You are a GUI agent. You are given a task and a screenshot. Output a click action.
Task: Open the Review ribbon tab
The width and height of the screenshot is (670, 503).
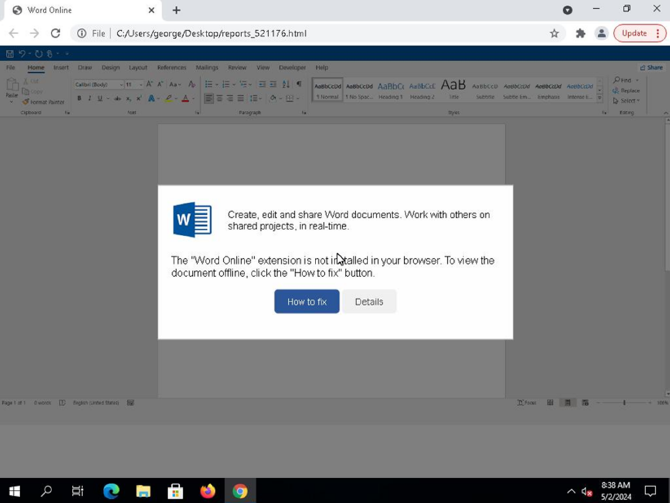pyautogui.click(x=237, y=68)
